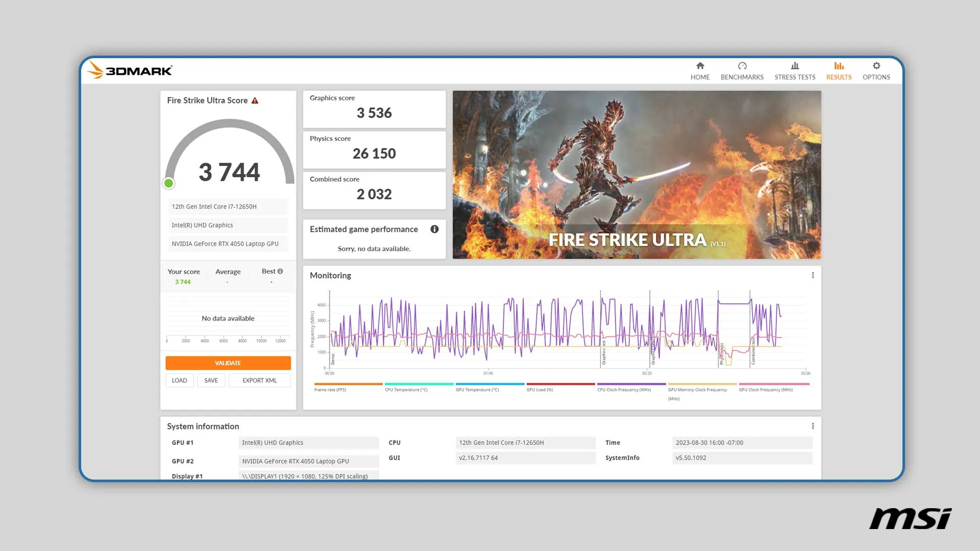Click the SystemInfo version v5.50.1092 field

(x=742, y=458)
